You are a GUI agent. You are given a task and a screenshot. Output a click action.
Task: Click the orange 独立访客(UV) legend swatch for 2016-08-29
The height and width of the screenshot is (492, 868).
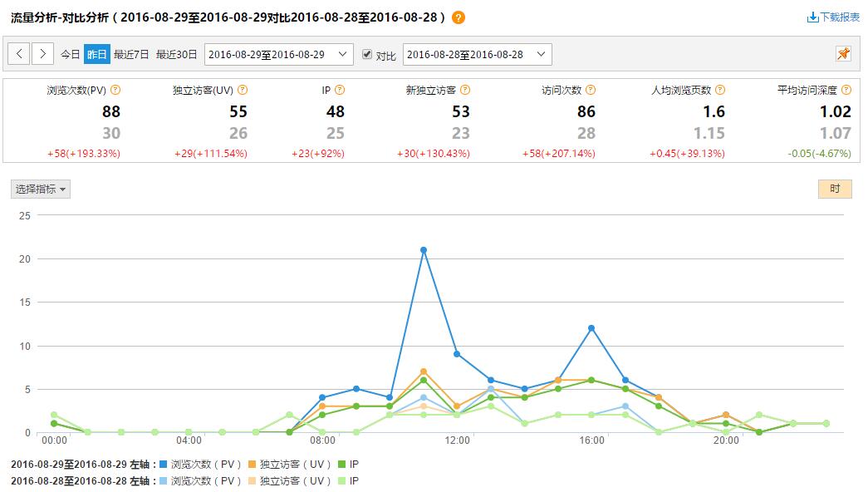click(253, 465)
